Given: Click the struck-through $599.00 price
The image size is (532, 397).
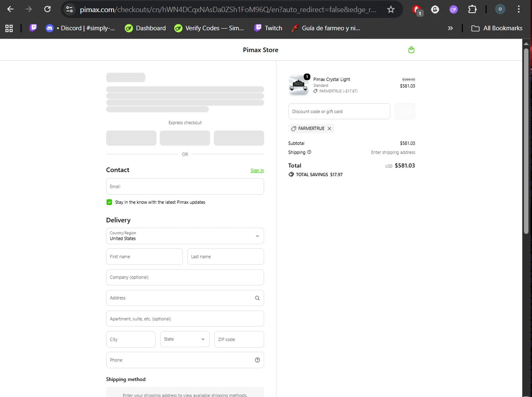Looking at the screenshot, I should (x=409, y=79).
